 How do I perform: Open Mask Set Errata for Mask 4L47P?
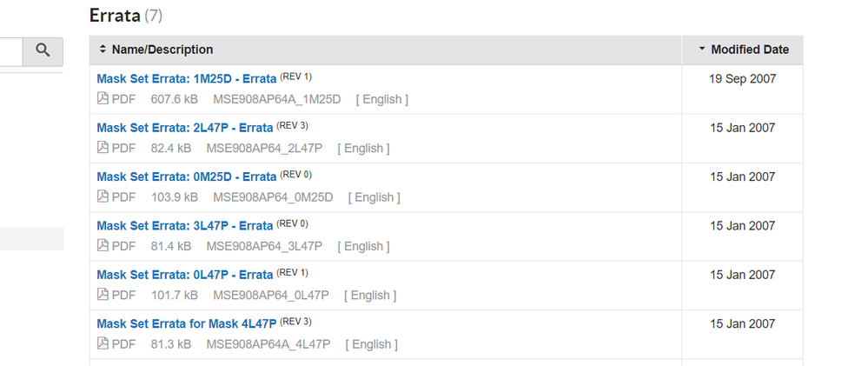click(186, 324)
